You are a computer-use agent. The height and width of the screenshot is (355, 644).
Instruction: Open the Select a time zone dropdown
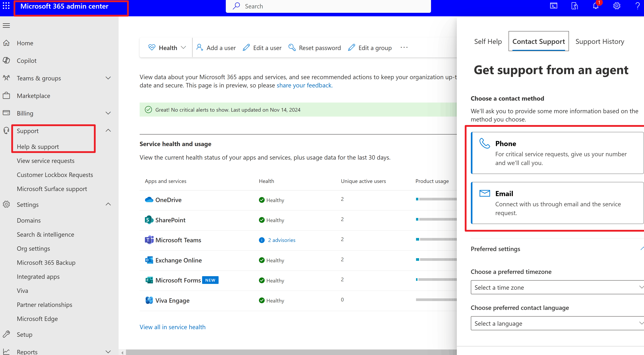557,287
